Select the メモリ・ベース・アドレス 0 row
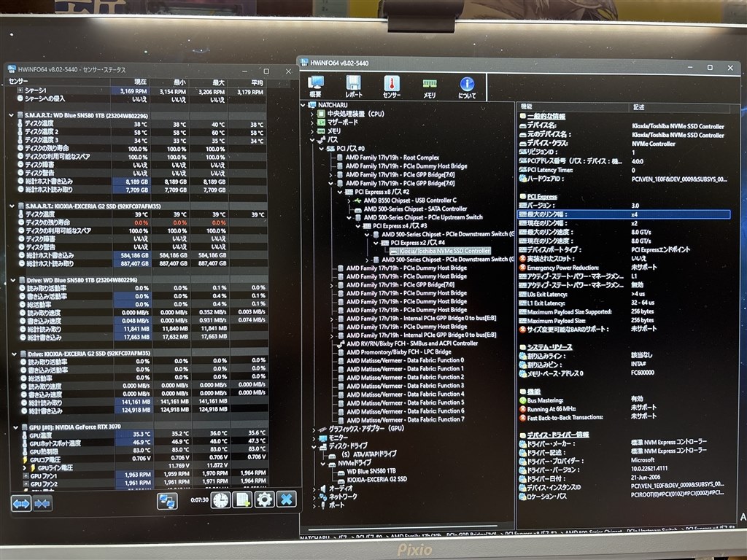Screen dimensions: 747x560 (624, 373)
